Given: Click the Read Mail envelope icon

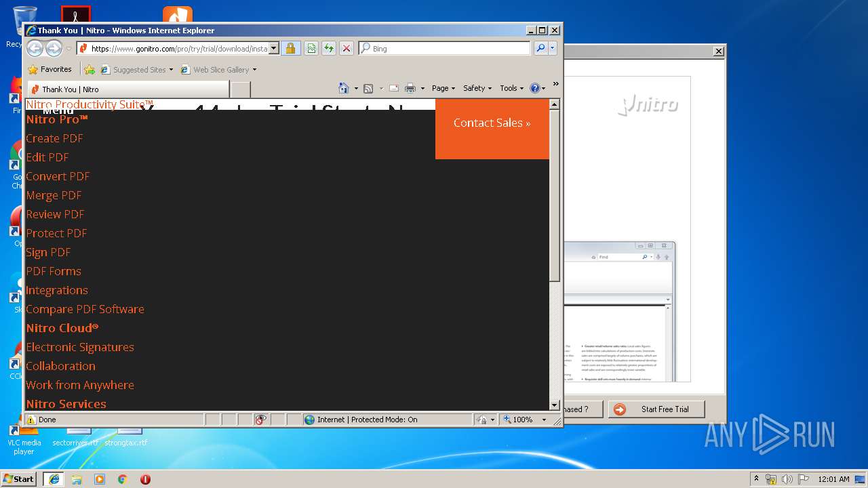Looking at the screenshot, I should point(393,88).
